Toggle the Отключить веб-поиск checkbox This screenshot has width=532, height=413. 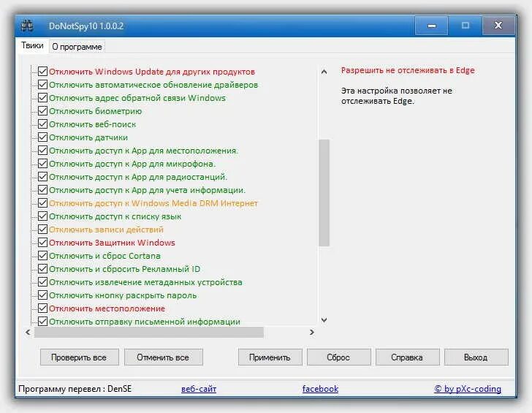(42, 124)
